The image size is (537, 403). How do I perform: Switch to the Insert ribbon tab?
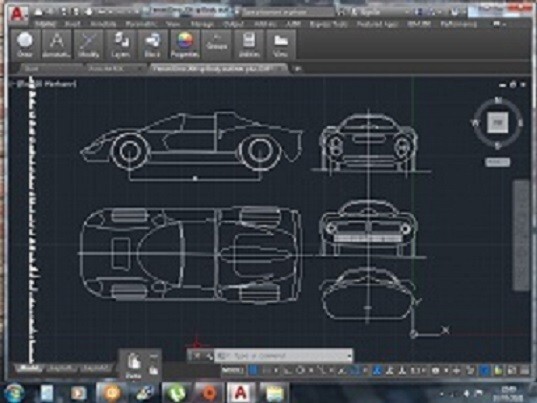(73, 24)
